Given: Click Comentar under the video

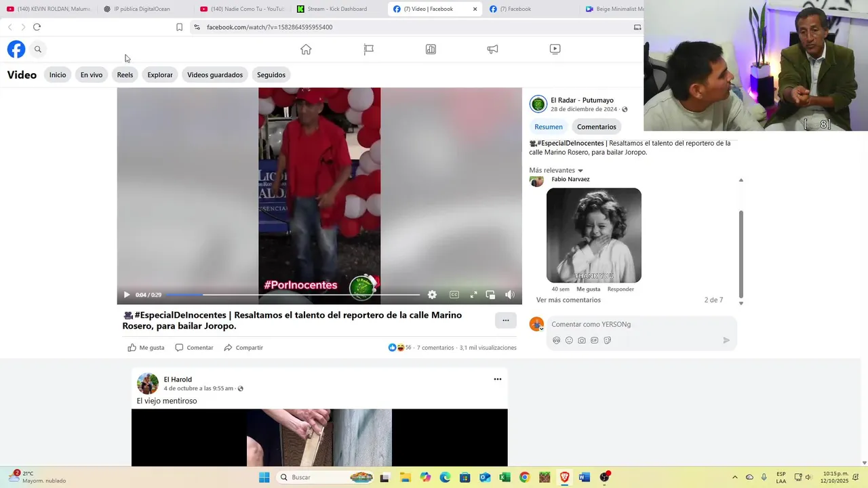Looking at the screenshot, I should 194,348.
